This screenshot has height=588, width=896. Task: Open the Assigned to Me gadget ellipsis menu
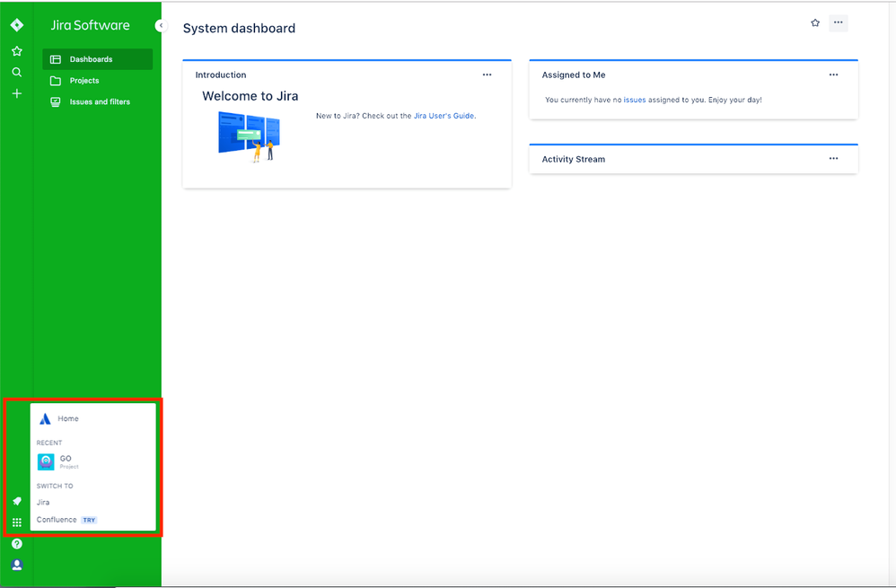(834, 75)
